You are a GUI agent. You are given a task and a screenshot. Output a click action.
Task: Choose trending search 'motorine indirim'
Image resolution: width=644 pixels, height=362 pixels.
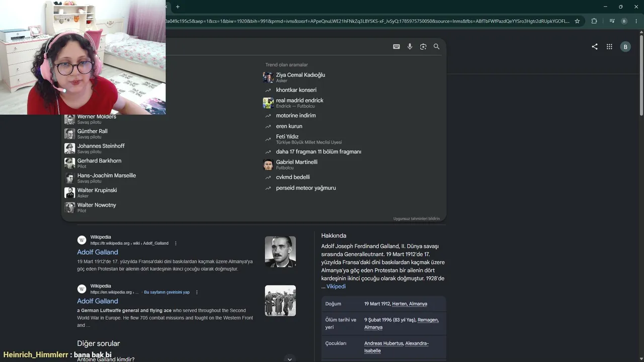[290, 116]
